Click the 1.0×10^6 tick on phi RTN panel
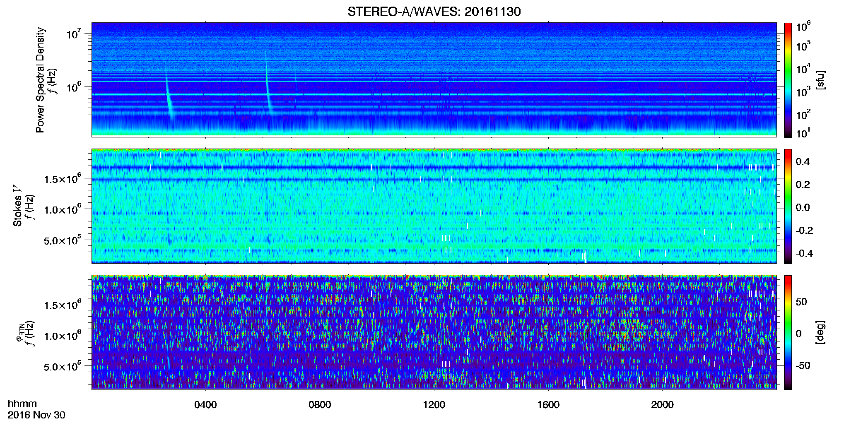The height and width of the screenshot is (447, 868). (x=62, y=336)
